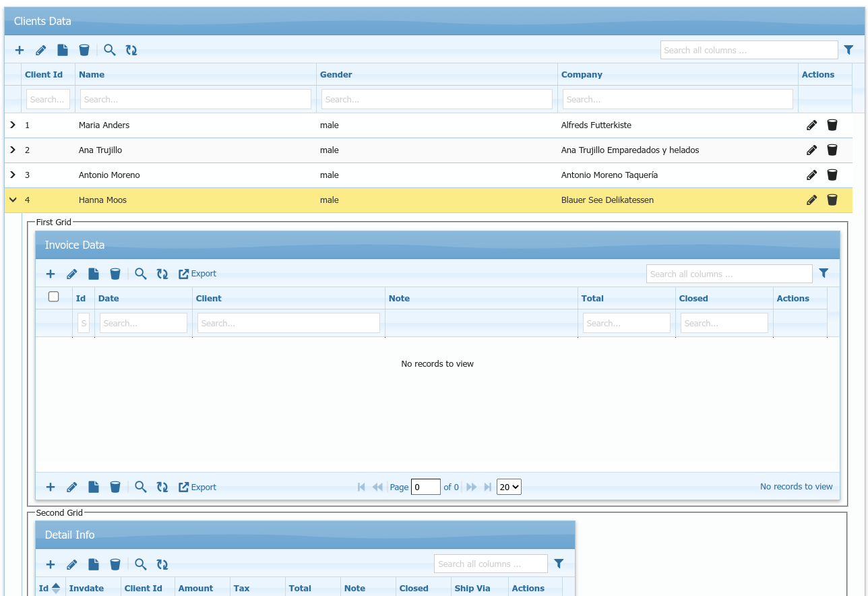
Task: Click the pencil edit icon for Maria Anders
Action: pyautogui.click(x=812, y=125)
